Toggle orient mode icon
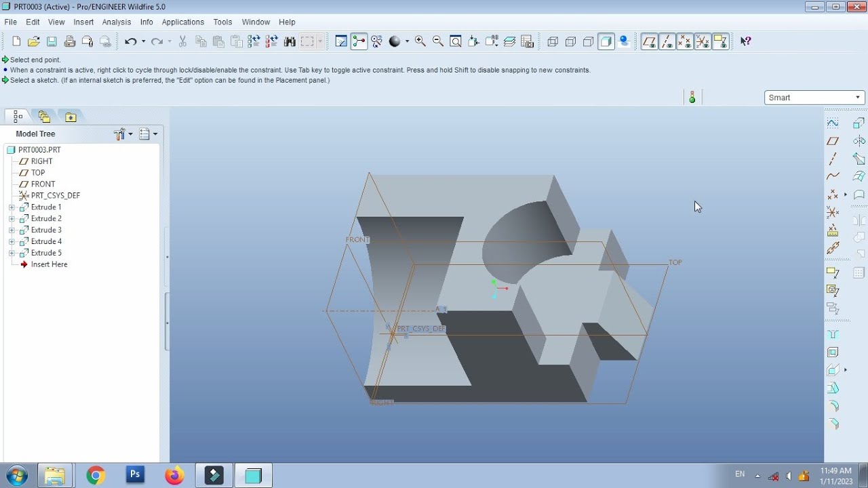The width and height of the screenshot is (868, 488). coord(377,41)
